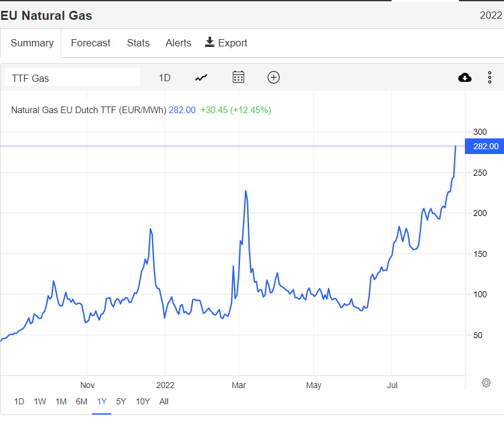
Task: Select the 6M time range
Action: tap(81, 401)
